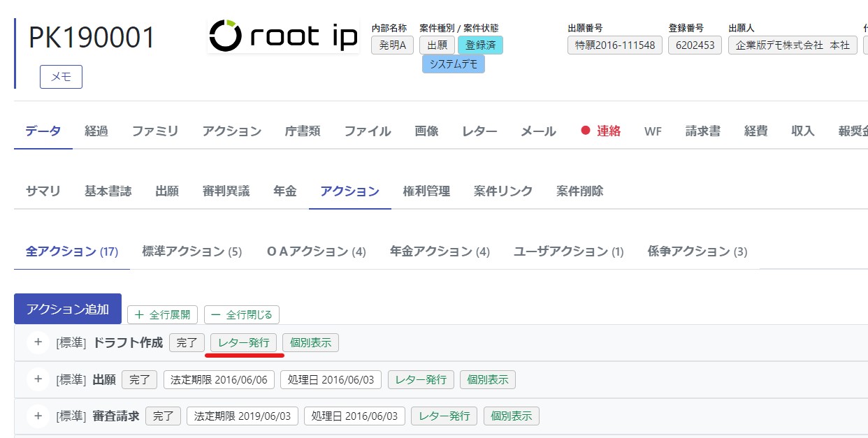Click 完了 status in 審査請求 row
868x438 pixels.
[x=163, y=416]
